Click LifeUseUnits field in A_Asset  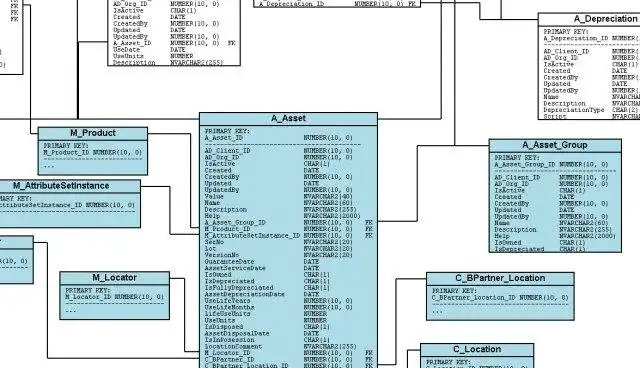266,314
